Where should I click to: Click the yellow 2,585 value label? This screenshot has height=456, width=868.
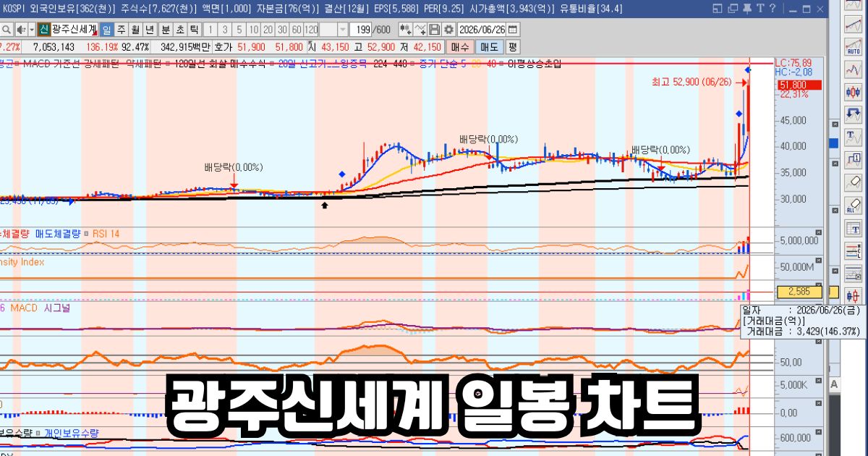point(799,292)
